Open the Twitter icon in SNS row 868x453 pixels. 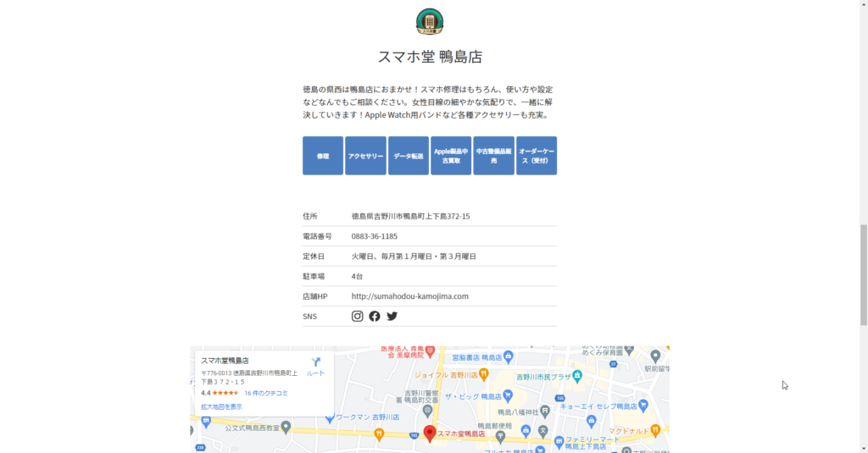tap(392, 316)
